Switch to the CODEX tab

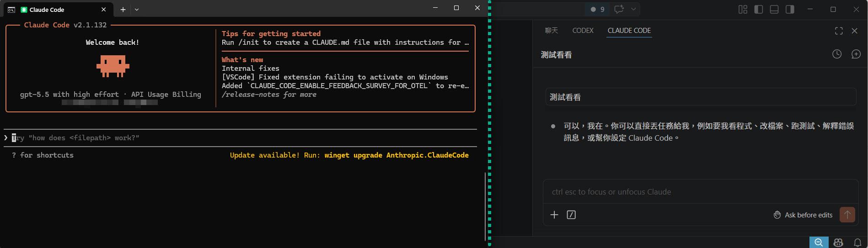click(x=583, y=30)
